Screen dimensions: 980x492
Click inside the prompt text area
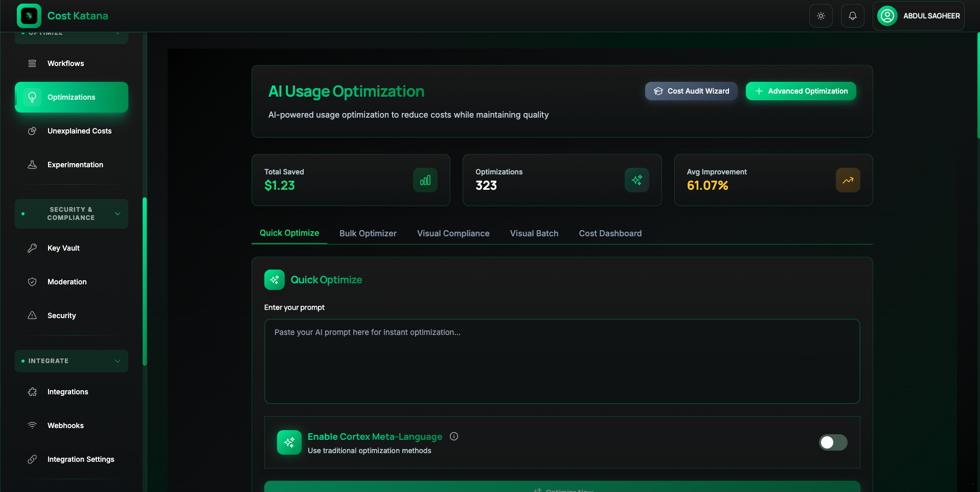[x=562, y=362]
